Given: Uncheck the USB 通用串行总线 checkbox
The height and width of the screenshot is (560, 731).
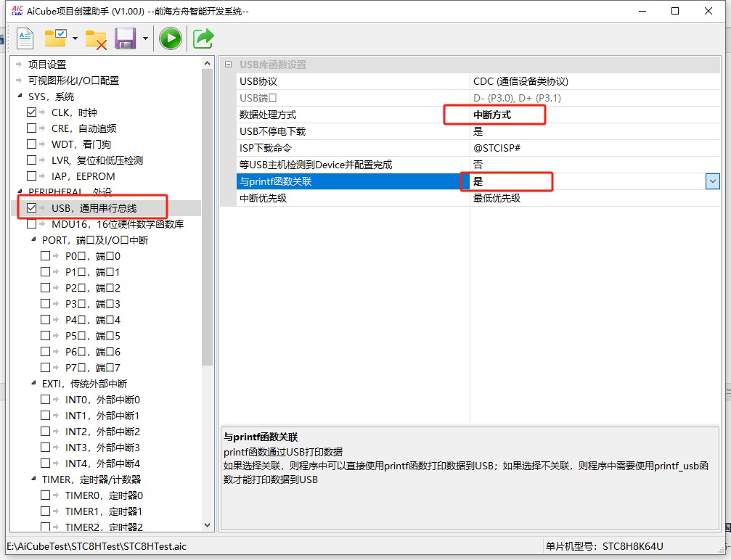Looking at the screenshot, I should tap(31, 208).
